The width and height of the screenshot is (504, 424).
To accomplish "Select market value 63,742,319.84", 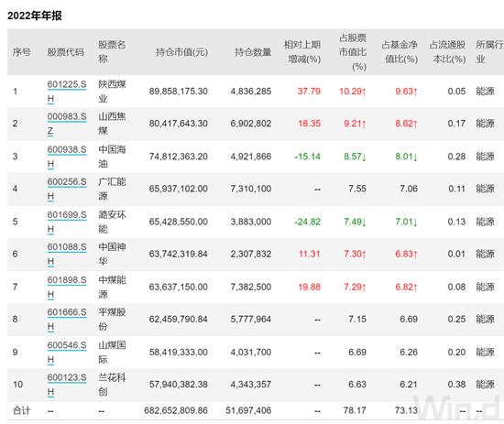I will click(179, 255).
